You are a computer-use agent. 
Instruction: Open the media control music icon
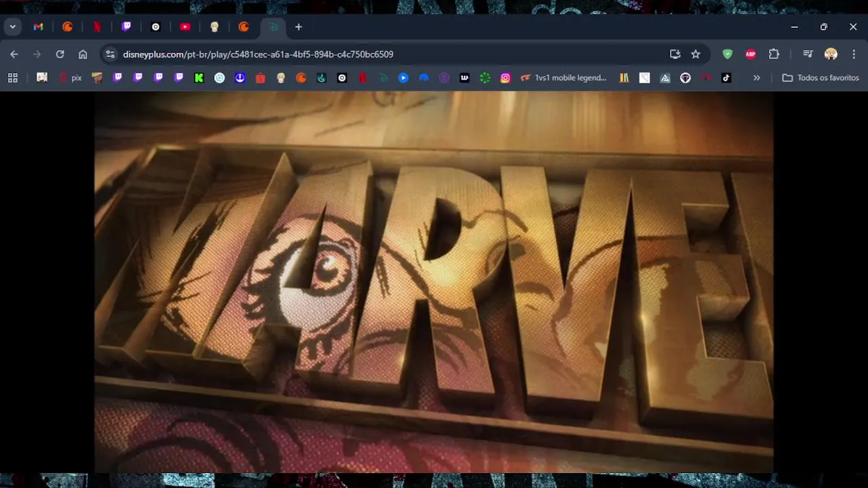[808, 54]
